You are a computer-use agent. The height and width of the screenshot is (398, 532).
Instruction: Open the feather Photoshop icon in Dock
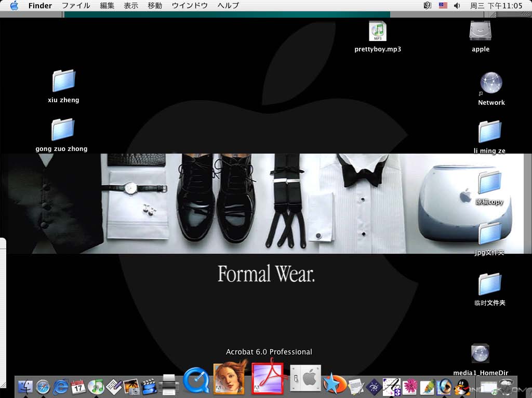tap(427, 387)
